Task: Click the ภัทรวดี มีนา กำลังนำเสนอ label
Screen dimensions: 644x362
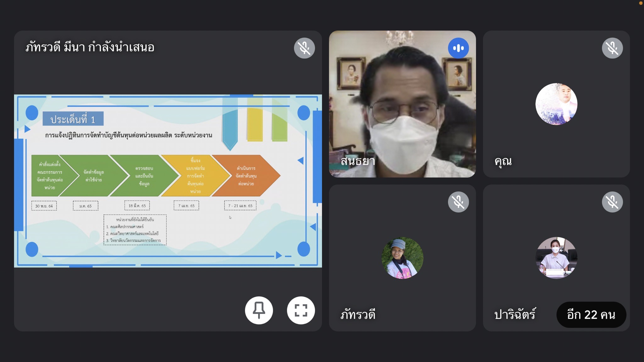Action: (x=90, y=47)
